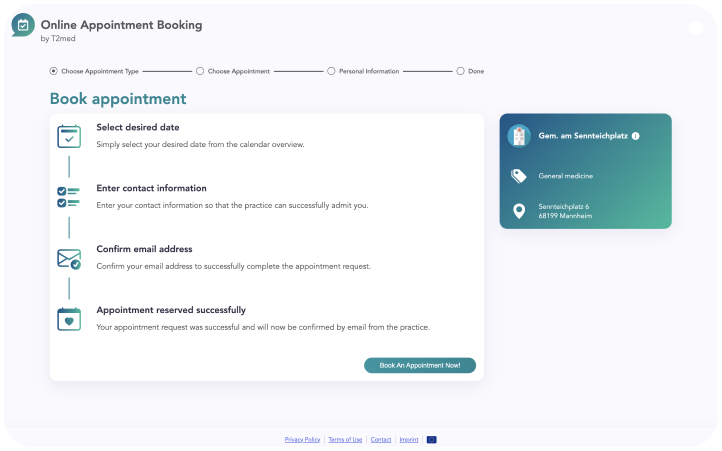722x451 pixels.
Task: Click the Done step label
Action: pyautogui.click(x=476, y=71)
